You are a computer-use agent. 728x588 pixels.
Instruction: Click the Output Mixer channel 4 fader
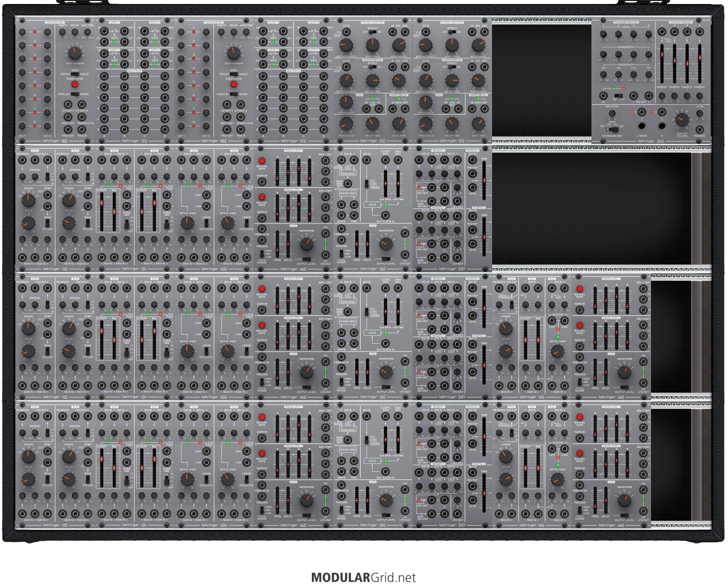[700, 63]
